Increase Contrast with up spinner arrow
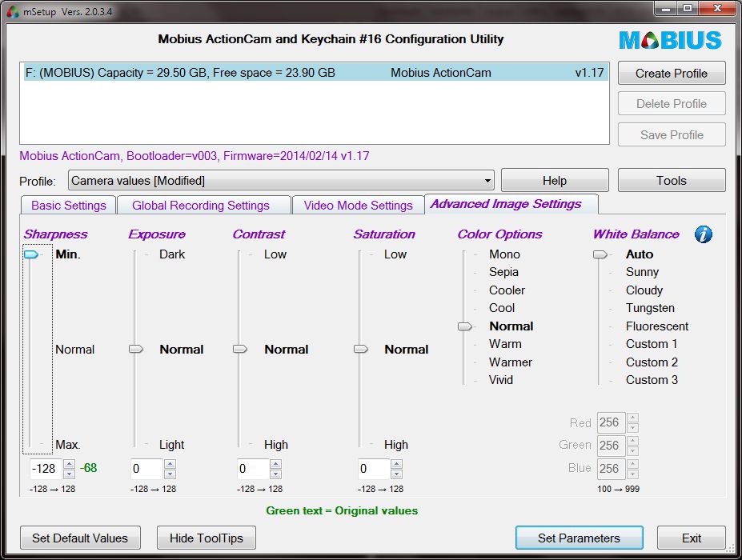742x560 pixels. 276,464
